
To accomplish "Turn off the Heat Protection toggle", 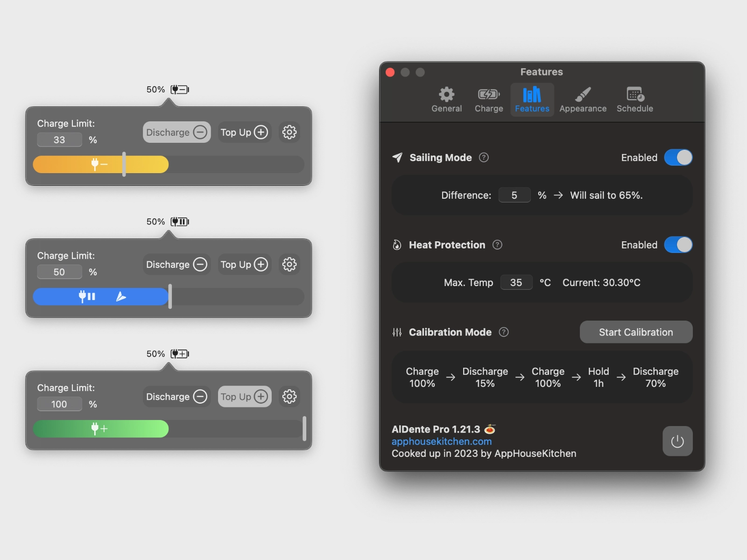I will click(x=678, y=245).
